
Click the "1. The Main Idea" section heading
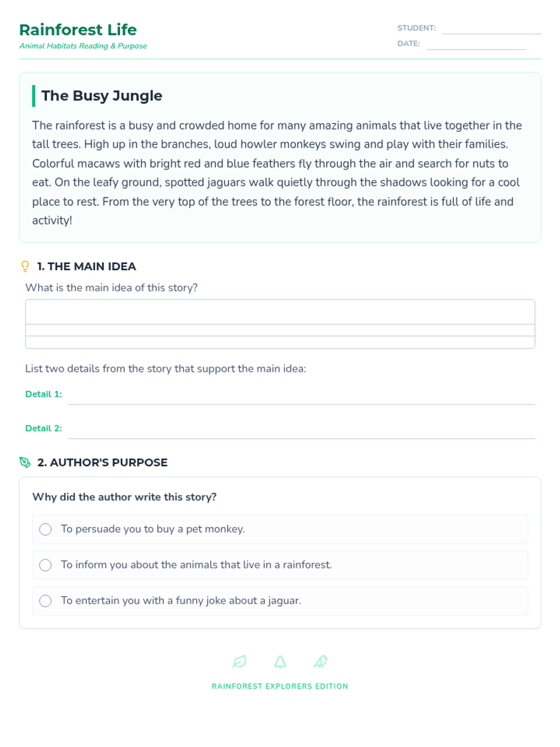[87, 266]
